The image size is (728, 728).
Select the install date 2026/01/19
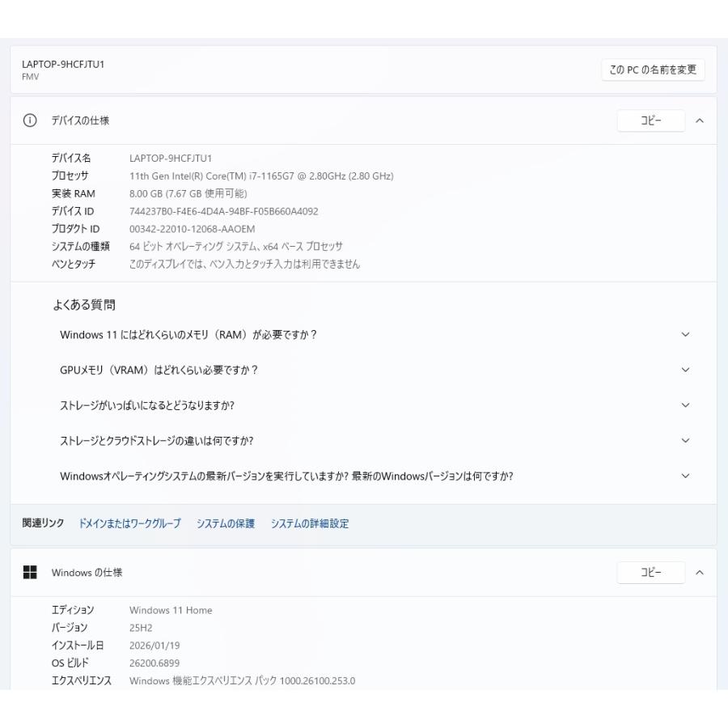coord(154,645)
